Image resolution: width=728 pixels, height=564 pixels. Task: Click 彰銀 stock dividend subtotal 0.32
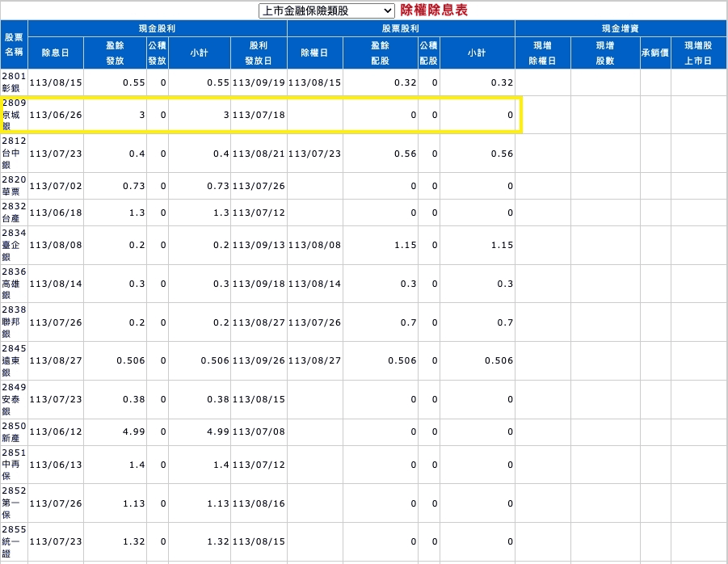click(x=502, y=82)
